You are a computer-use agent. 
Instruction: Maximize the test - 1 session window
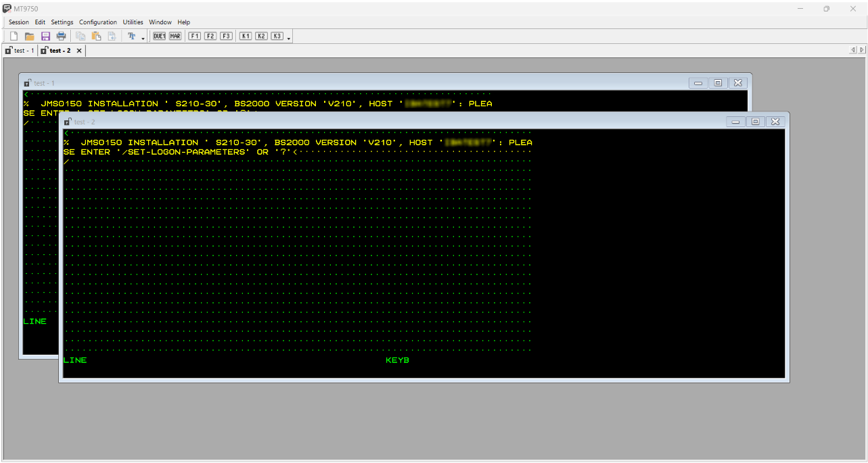point(718,82)
